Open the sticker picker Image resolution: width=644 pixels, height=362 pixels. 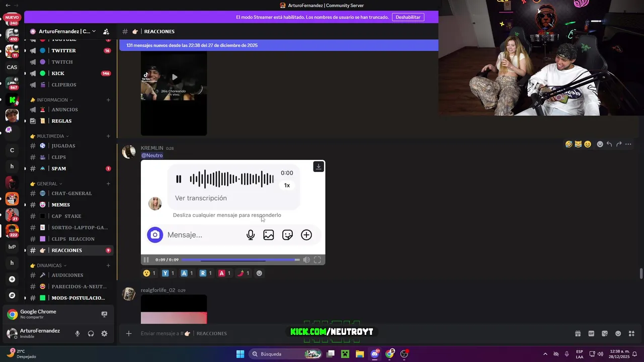click(605, 333)
